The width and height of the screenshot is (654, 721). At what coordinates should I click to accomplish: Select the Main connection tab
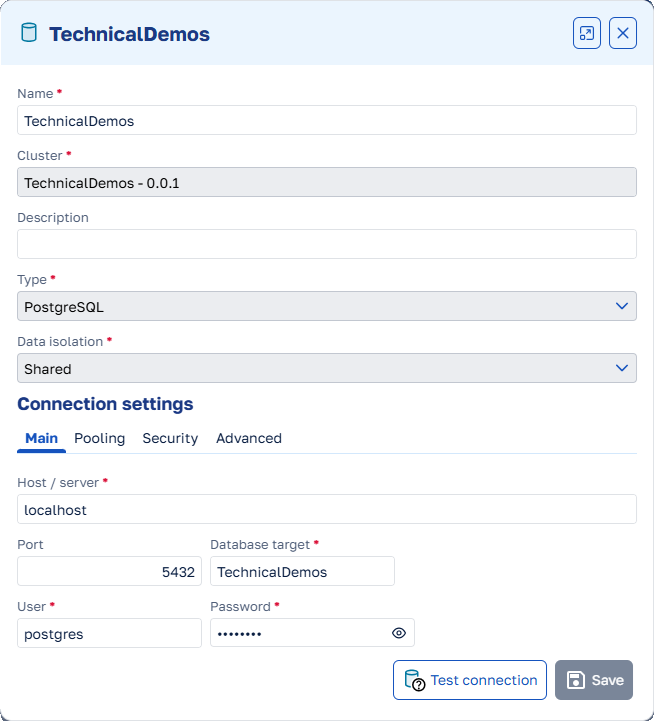(41, 438)
